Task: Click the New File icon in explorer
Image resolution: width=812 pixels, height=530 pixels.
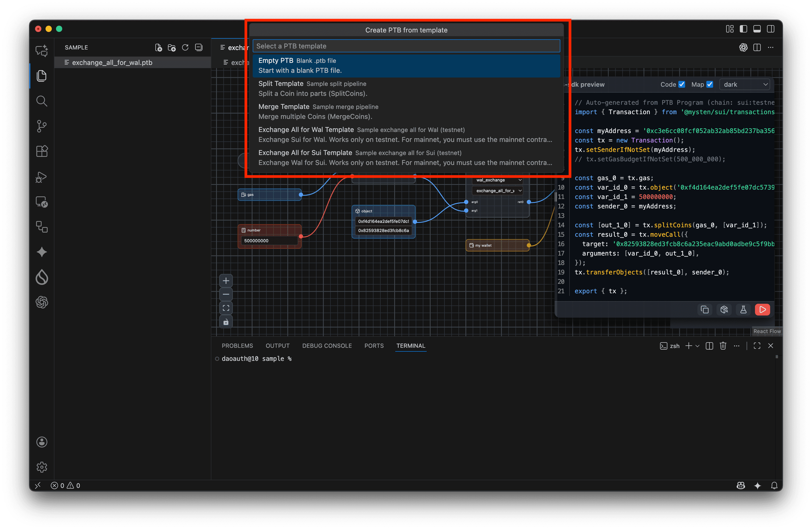Action: 158,47
